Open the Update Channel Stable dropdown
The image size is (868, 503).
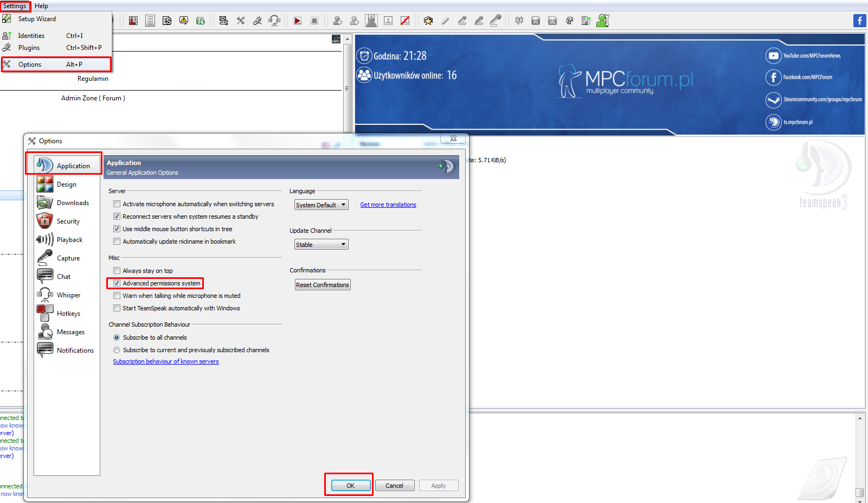point(322,245)
